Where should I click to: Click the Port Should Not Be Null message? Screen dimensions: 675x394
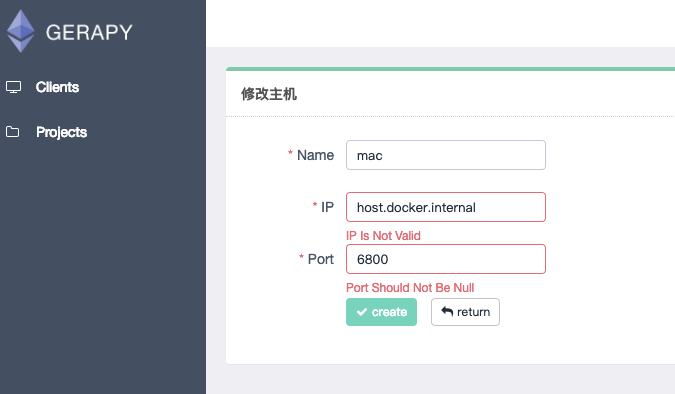point(410,288)
